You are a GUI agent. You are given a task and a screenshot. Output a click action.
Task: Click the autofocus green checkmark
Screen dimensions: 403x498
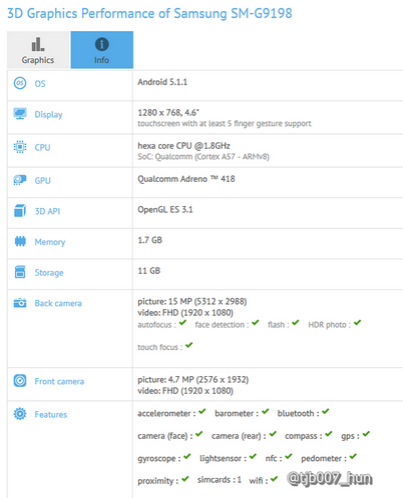pos(183,323)
